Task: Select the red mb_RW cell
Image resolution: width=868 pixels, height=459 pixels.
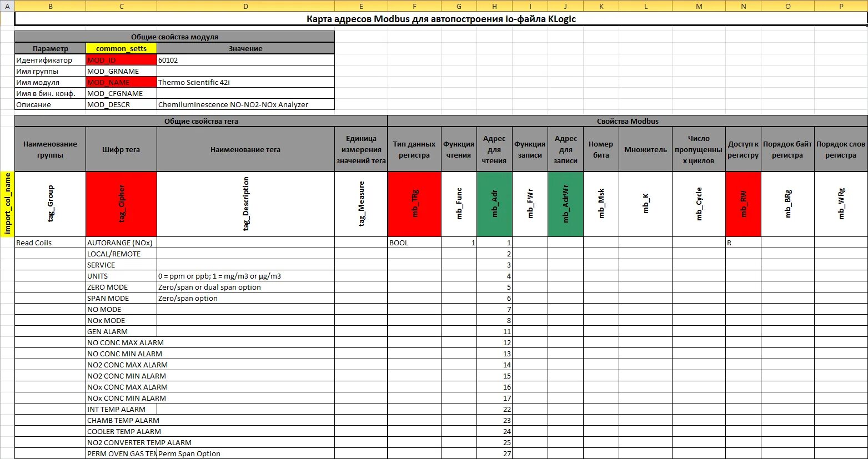Action: (744, 204)
